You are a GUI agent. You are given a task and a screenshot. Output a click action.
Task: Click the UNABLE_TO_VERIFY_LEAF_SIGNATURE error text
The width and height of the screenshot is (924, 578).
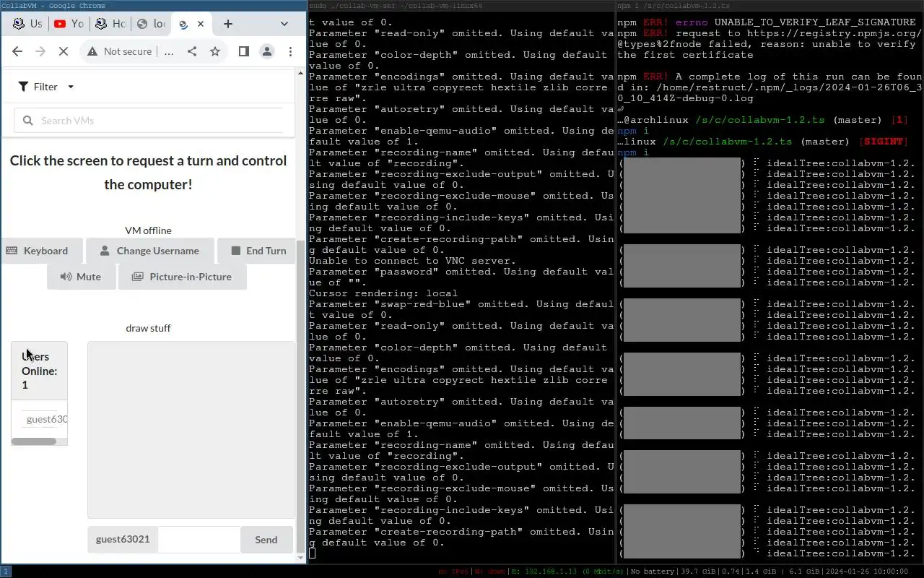point(815,22)
